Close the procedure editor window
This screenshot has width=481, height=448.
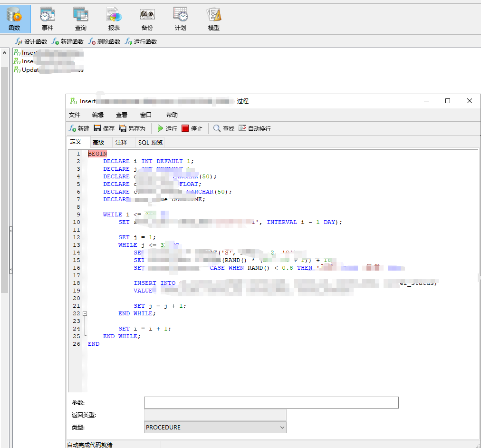[x=469, y=101]
